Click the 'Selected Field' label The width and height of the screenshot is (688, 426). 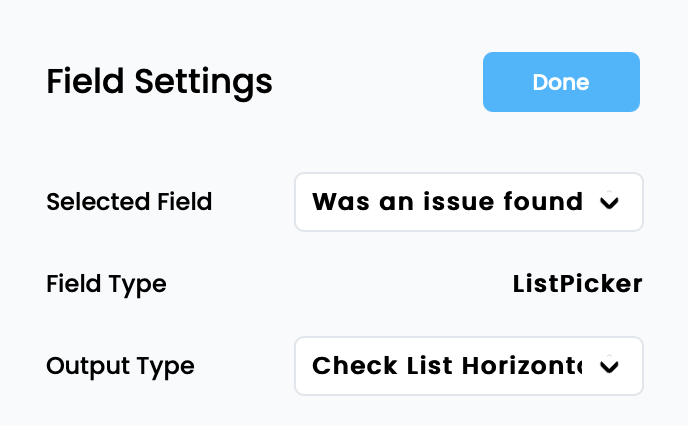pyautogui.click(x=129, y=202)
